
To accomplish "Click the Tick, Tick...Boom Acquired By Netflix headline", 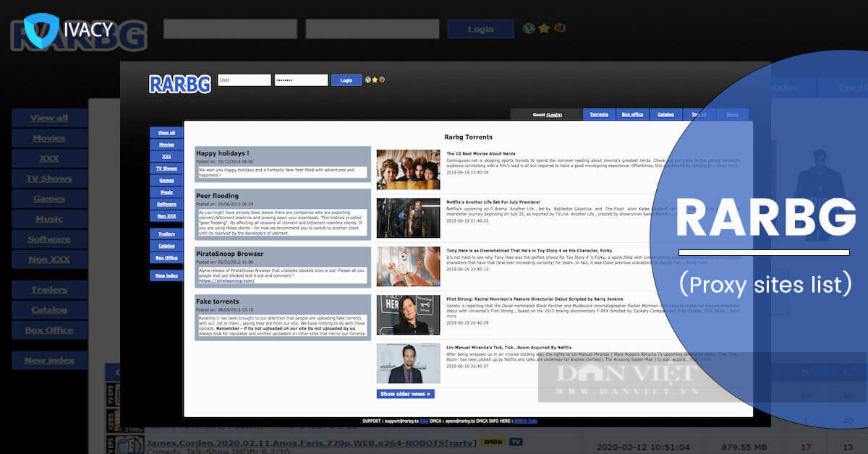I will (510, 347).
